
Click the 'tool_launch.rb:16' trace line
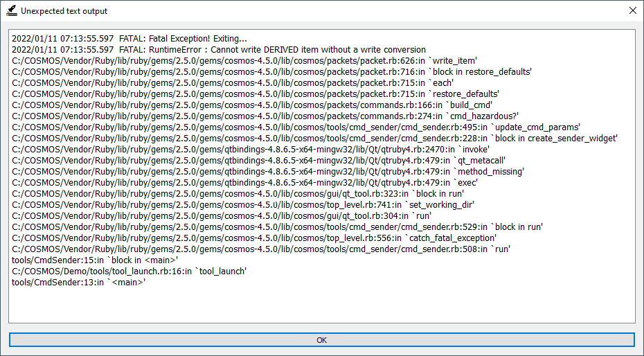[129, 272]
